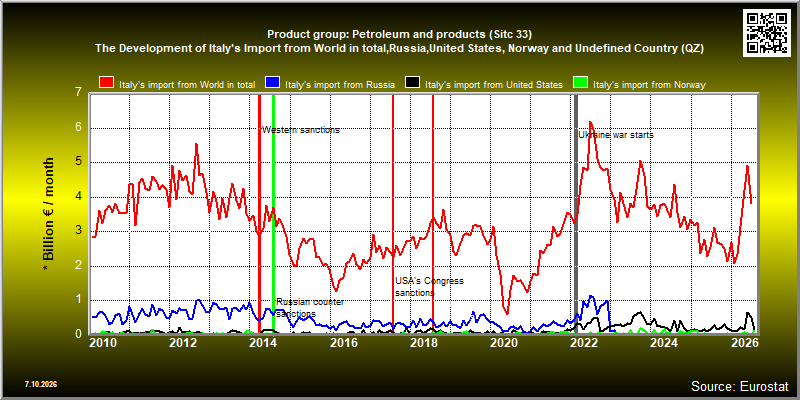Image resolution: width=800 pixels, height=400 pixels.
Task: Click the grey Ukraine war vertical marker line
Action: click(x=577, y=213)
